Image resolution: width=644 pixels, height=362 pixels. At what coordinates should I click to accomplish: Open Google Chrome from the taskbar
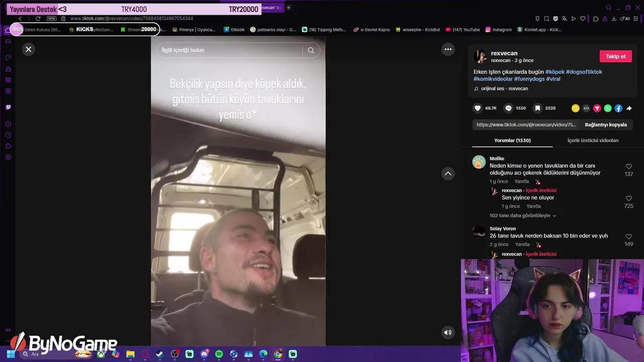[278, 354]
